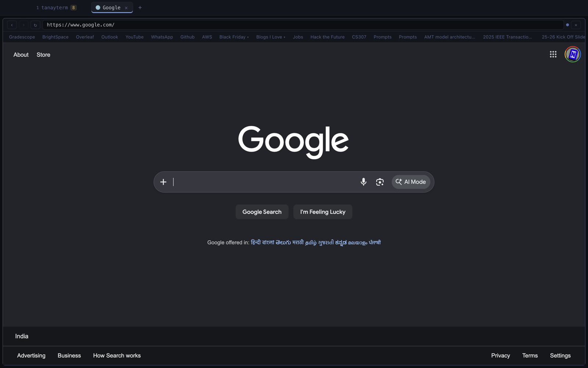588x368 pixels.
Task: Start voice search with the microphone icon
Action: pos(363,182)
